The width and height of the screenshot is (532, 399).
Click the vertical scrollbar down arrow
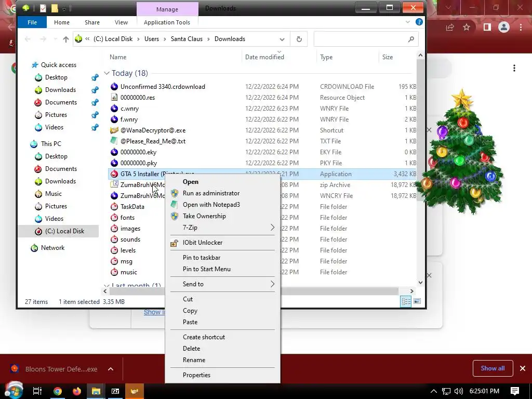point(421,282)
